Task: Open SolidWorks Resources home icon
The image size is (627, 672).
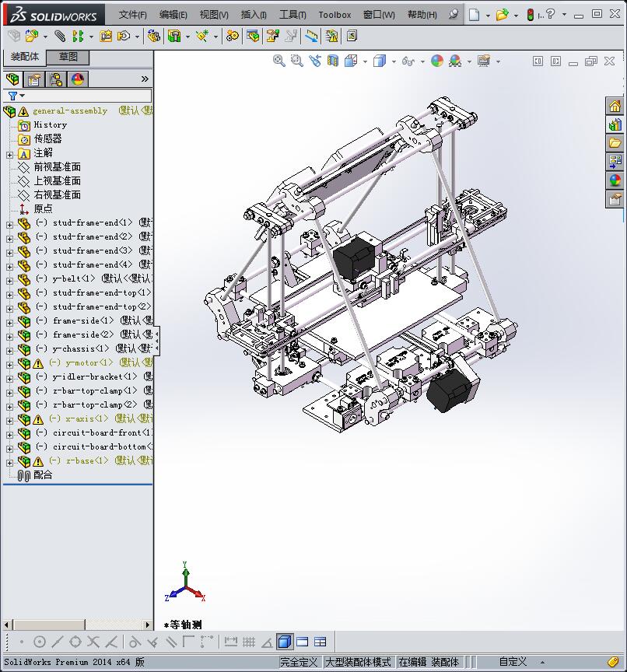Action: point(615,107)
